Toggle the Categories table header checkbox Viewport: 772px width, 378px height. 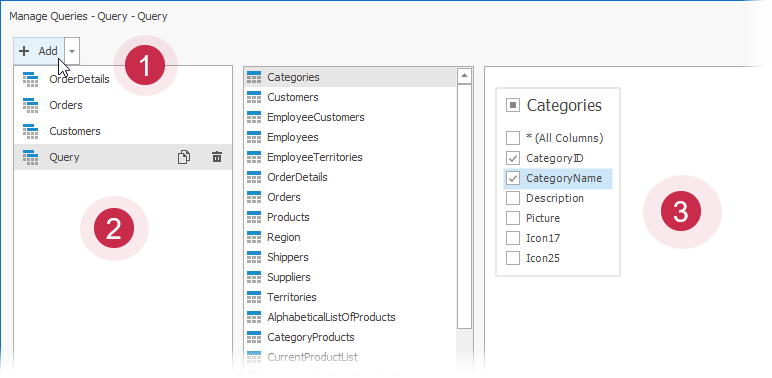[x=513, y=105]
